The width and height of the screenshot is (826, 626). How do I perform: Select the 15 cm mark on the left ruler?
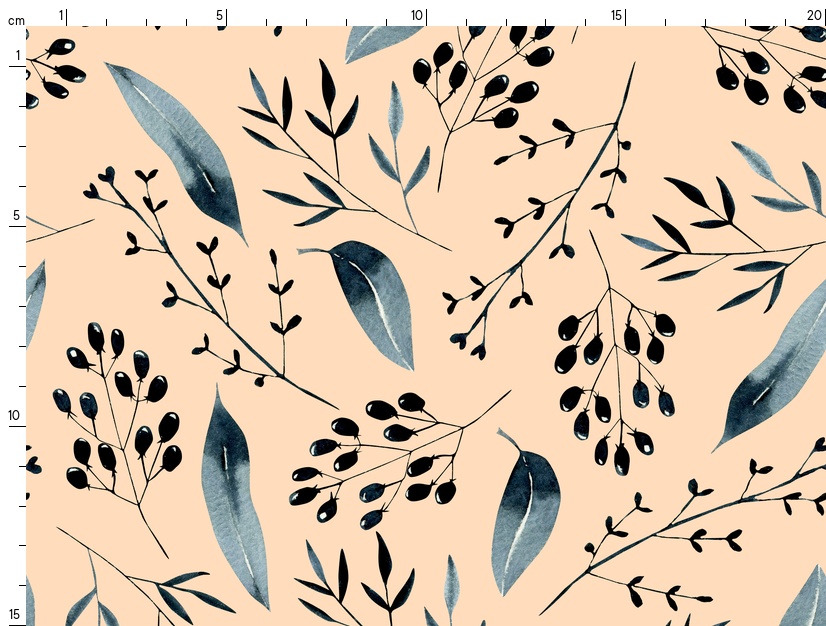click(x=15, y=613)
